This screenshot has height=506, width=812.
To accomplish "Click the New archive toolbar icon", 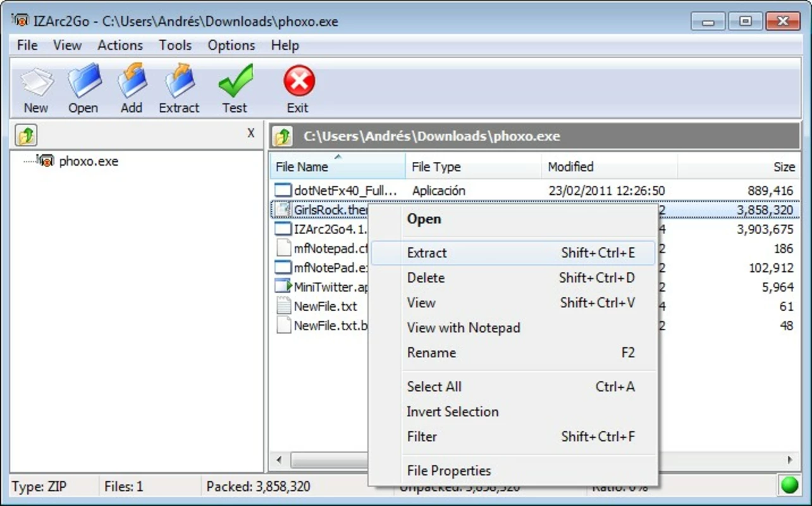I will (36, 82).
